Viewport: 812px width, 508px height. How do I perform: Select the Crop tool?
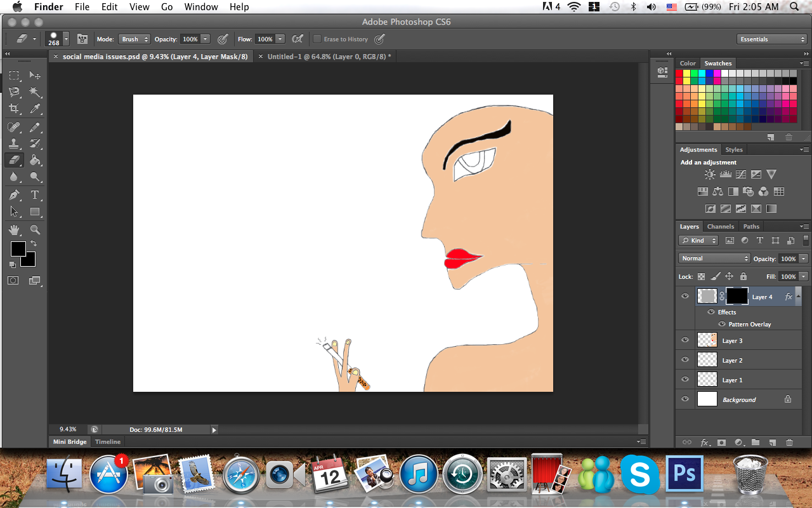coord(14,109)
